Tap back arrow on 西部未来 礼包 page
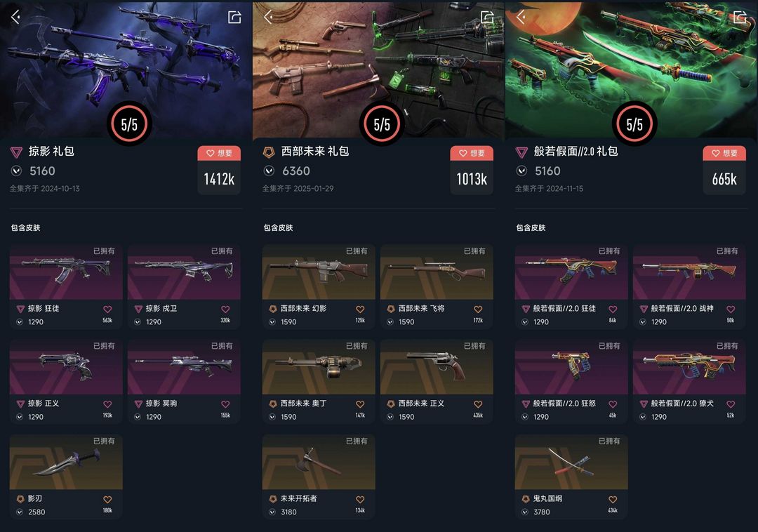Screen dimensions: 758x532 pyautogui.click(x=268, y=18)
